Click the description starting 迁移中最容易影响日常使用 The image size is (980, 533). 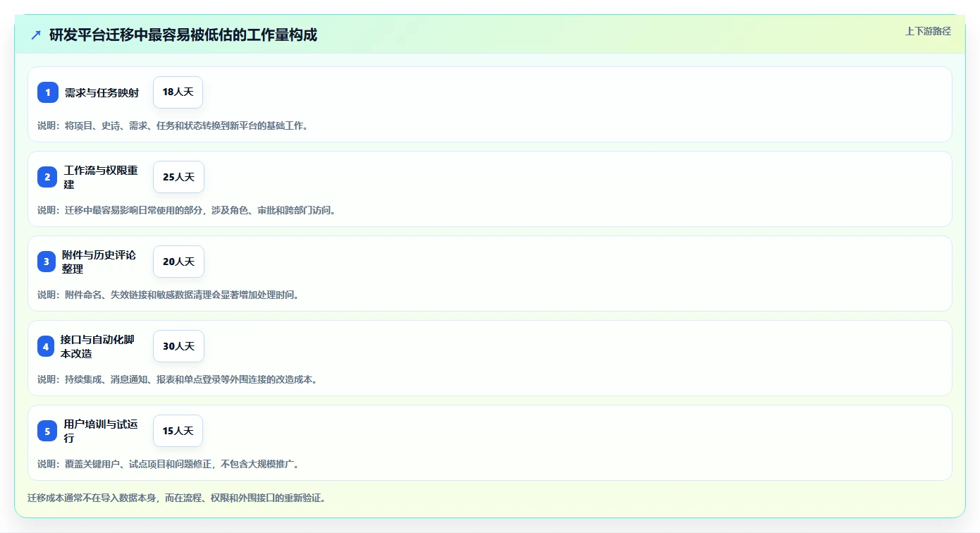tap(186, 210)
